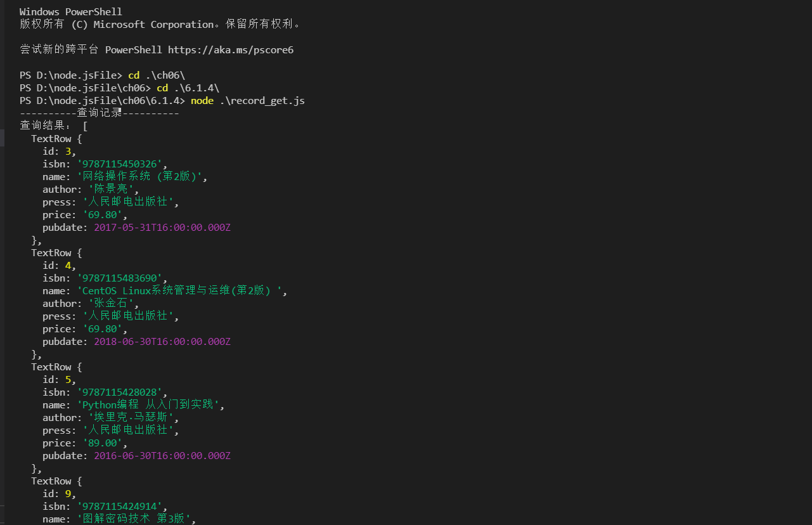The image size is (812, 525).
Task: Click the Microsoft Corporation copyright line
Action: click(x=160, y=24)
